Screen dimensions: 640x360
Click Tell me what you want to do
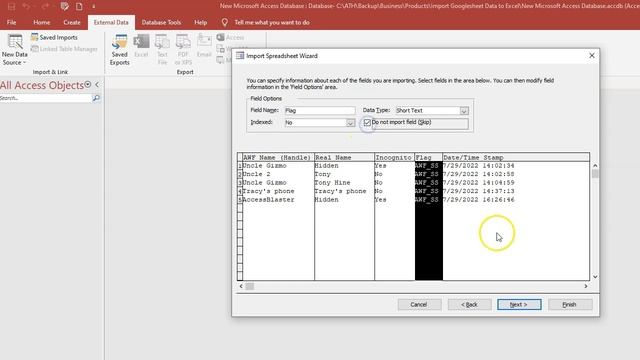click(272, 22)
